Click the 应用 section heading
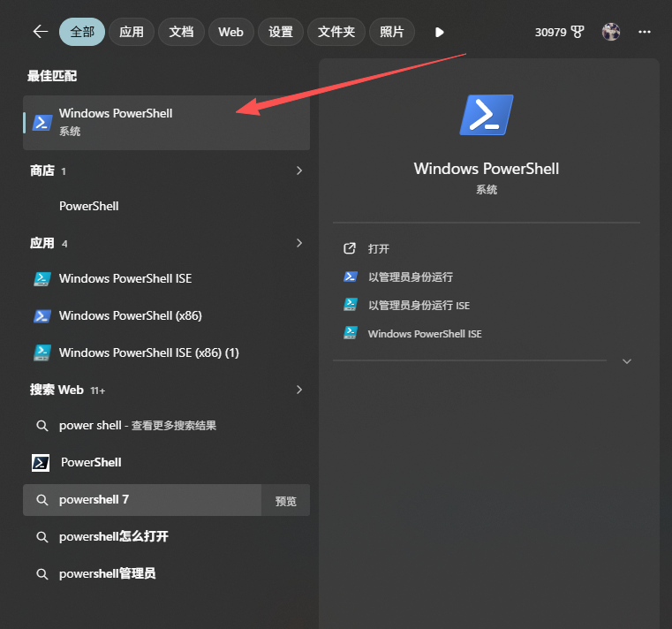This screenshot has height=629, width=672. (x=42, y=243)
